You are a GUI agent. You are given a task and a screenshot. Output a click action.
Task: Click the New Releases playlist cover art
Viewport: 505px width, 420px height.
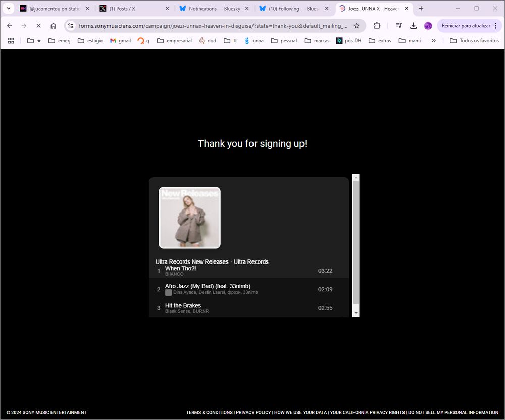(x=190, y=218)
